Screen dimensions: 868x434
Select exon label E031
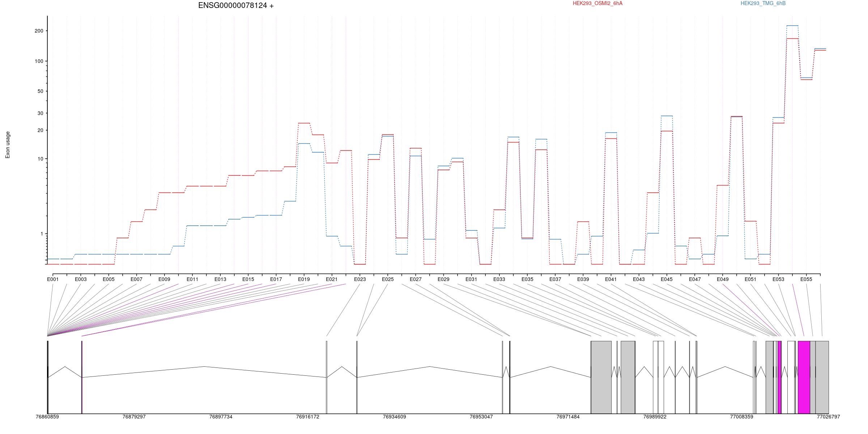point(471,279)
